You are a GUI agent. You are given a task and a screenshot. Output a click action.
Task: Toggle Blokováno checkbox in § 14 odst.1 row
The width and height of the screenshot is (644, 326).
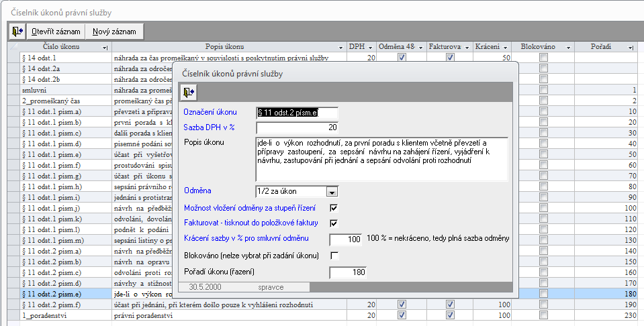coord(544,58)
